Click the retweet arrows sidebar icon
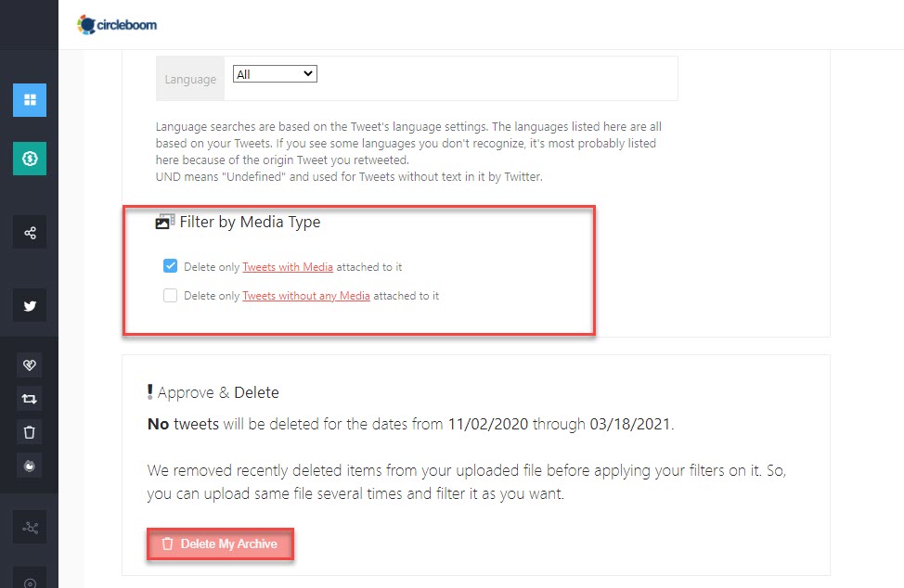This screenshot has height=588, width=904. 30,399
